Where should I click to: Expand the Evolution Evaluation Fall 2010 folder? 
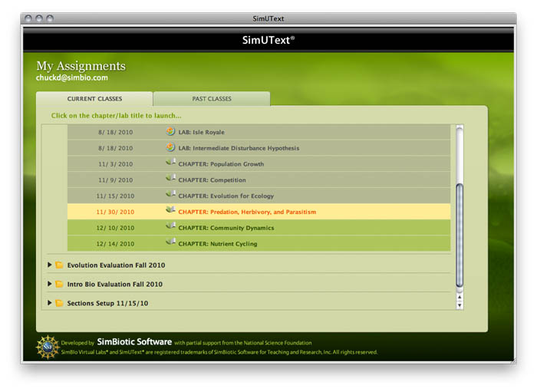click(x=51, y=265)
